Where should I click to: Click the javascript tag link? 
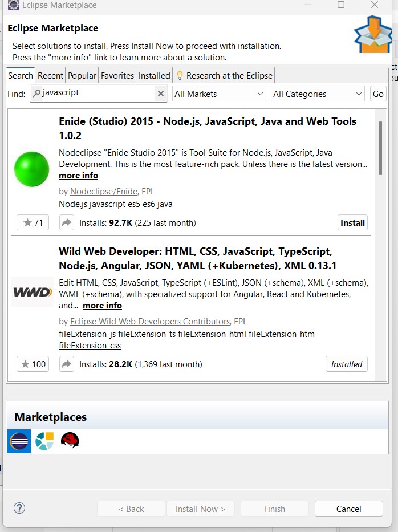[107, 204]
